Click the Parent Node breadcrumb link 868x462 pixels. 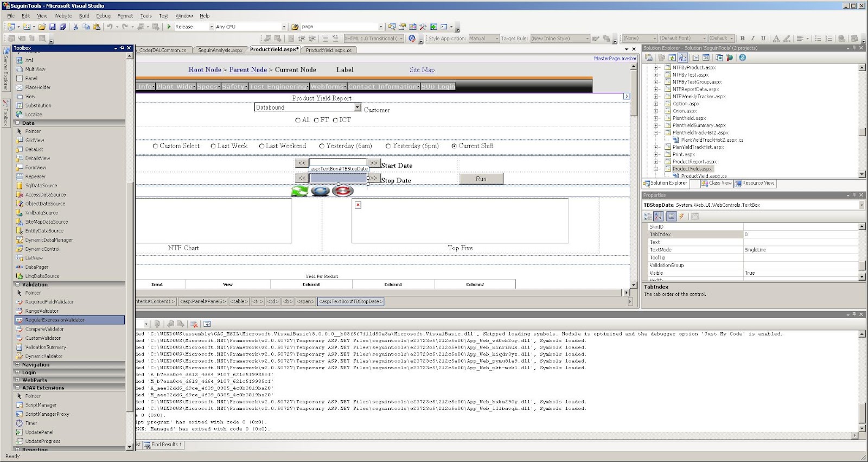(248, 69)
